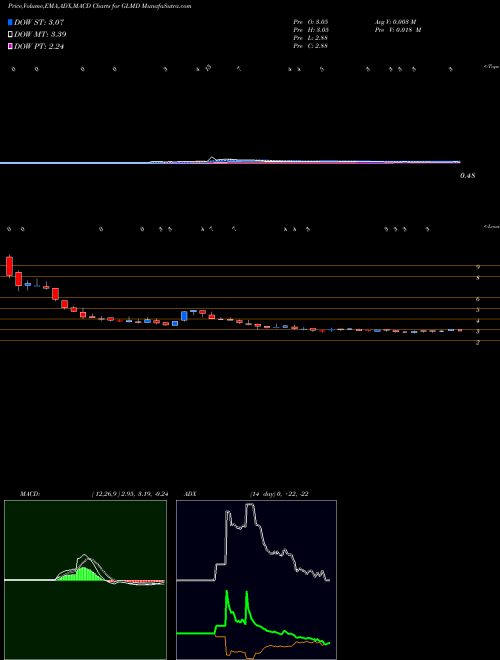Click the 'Pre H: 3.05' high value
The image size is (500, 660).
[311, 30]
